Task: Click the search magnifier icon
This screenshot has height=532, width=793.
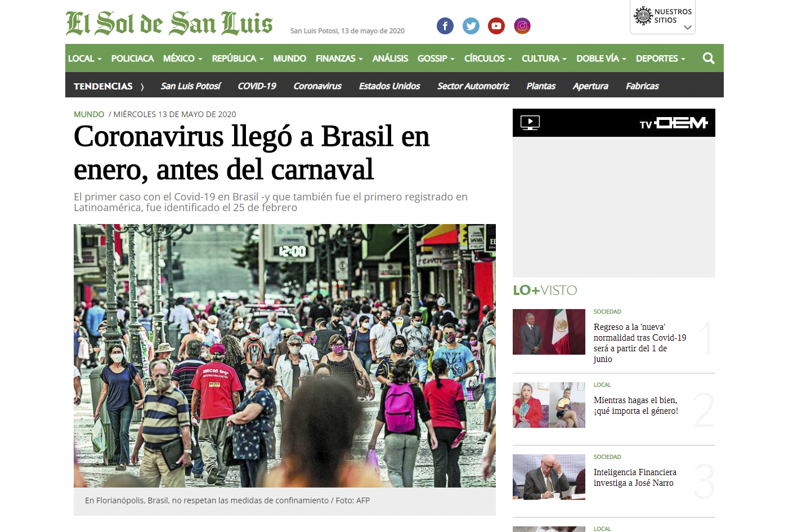Action: (x=709, y=58)
